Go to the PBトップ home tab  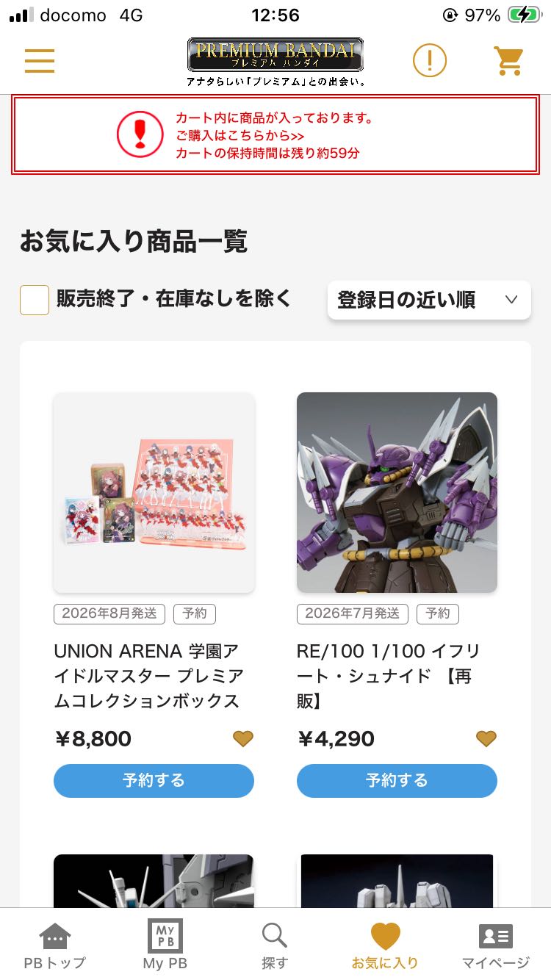(x=55, y=945)
